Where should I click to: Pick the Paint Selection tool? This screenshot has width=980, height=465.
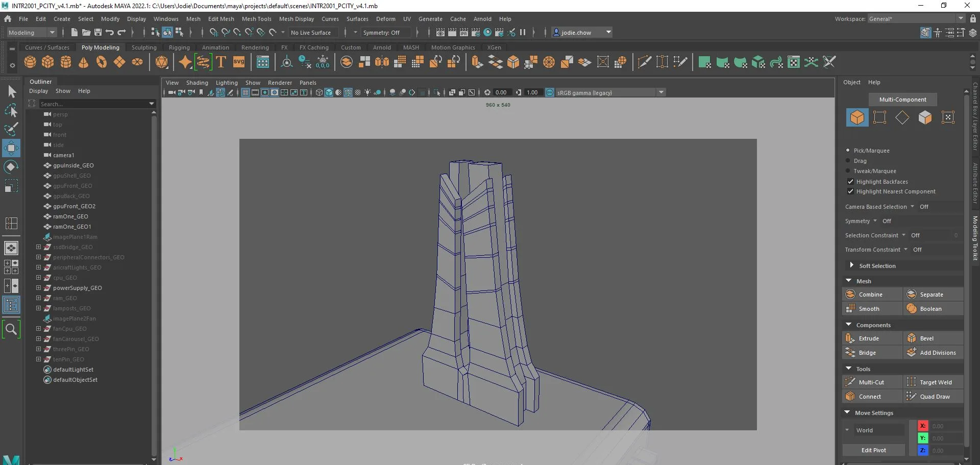click(x=11, y=129)
